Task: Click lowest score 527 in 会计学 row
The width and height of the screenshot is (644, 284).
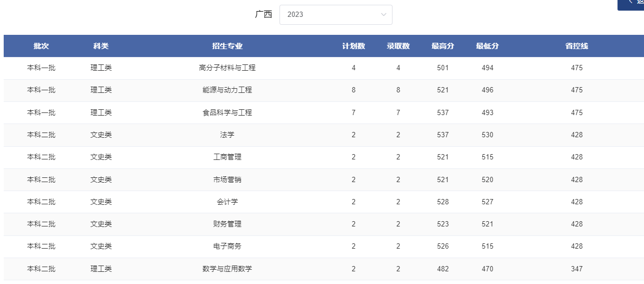Action: tap(488, 202)
